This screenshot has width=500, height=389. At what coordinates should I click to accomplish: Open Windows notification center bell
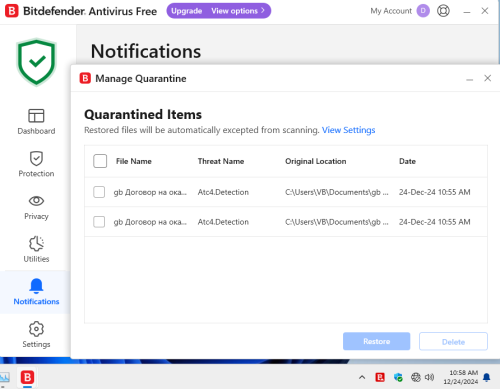486,377
